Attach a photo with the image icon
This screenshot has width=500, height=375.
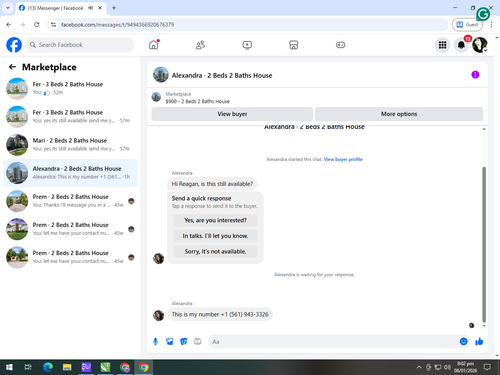click(170, 341)
